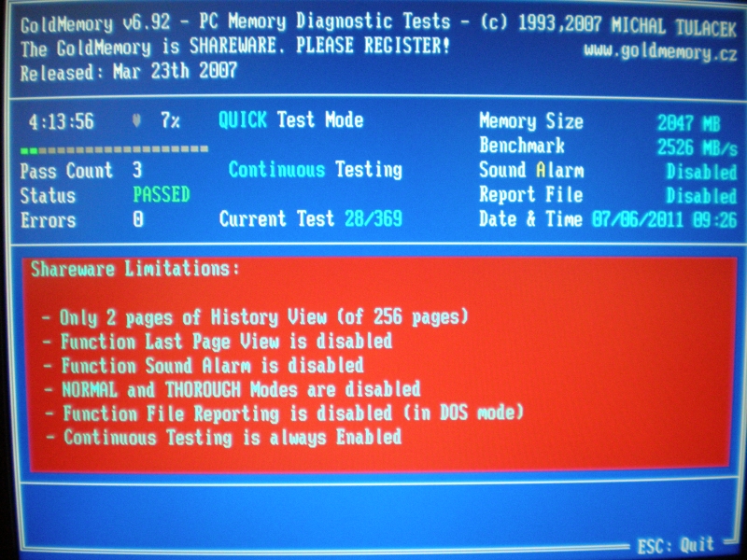Click the Report File label
The image size is (747, 560).
click(531, 194)
